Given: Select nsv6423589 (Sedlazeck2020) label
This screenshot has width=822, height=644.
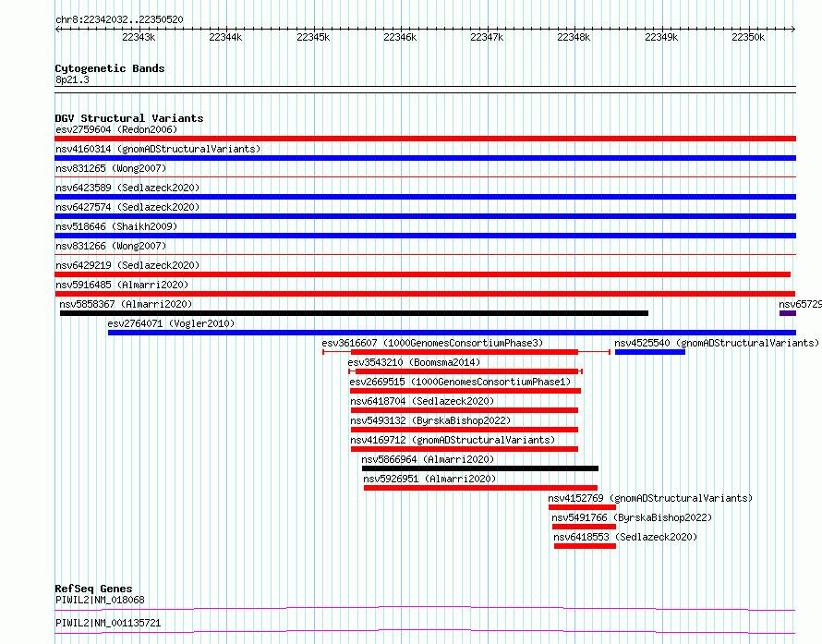Looking at the screenshot, I should [x=127, y=188].
